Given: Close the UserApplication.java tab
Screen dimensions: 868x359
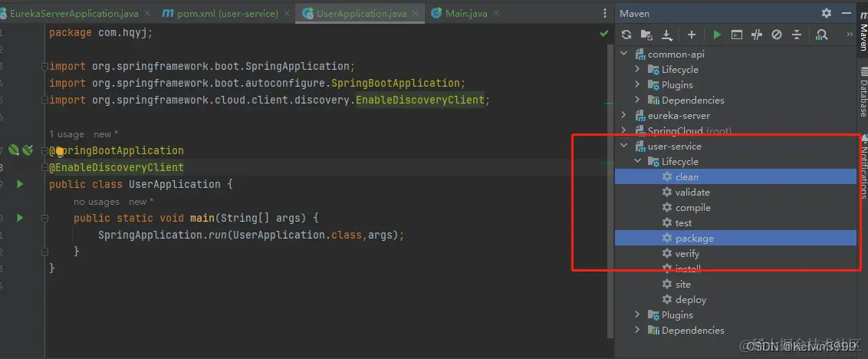Looking at the screenshot, I should pos(416,13).
